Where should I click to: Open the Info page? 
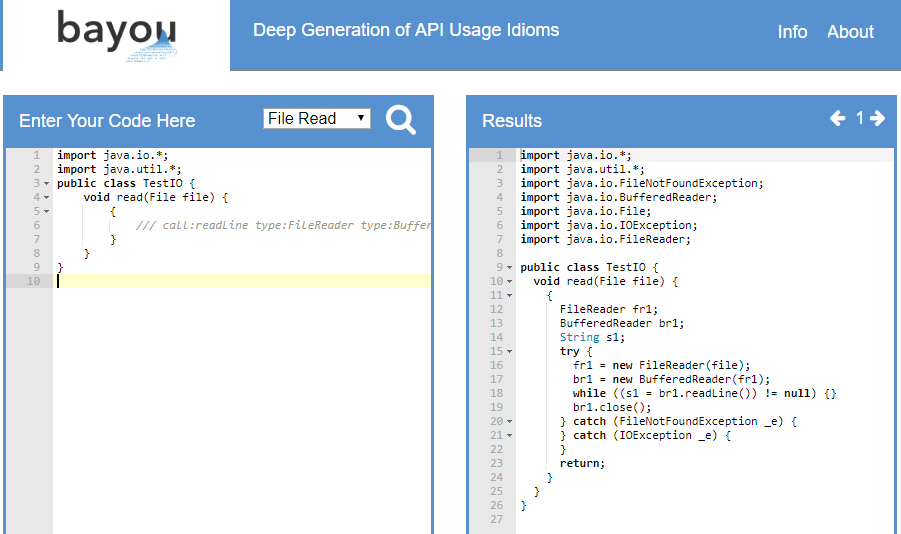(792, 32)
